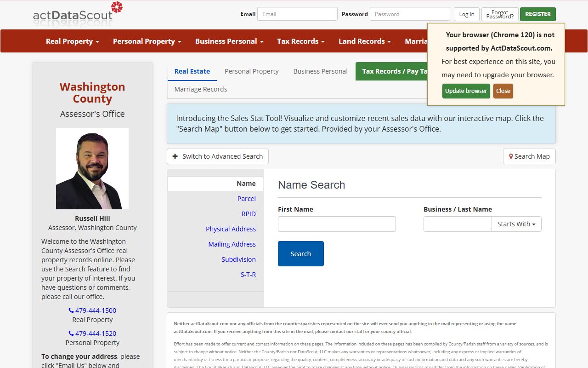Click the Business / Last Name input
Viewport: 588px width, 368px height.
click(458, 224)
